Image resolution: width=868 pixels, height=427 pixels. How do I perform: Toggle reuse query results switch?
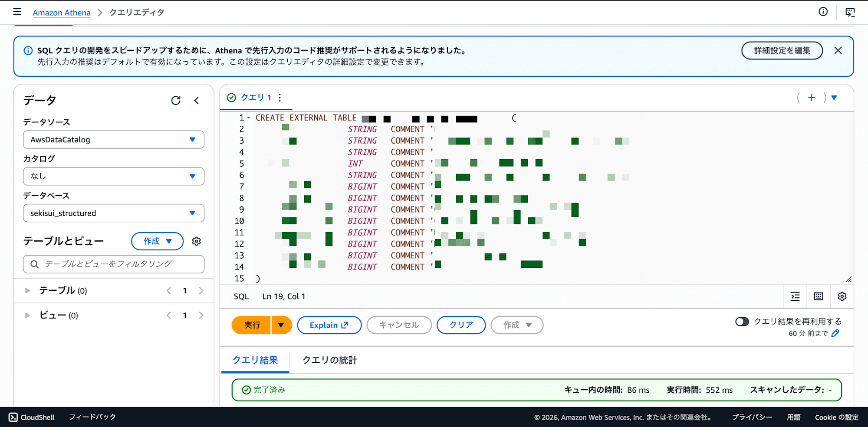pos(742,322)
